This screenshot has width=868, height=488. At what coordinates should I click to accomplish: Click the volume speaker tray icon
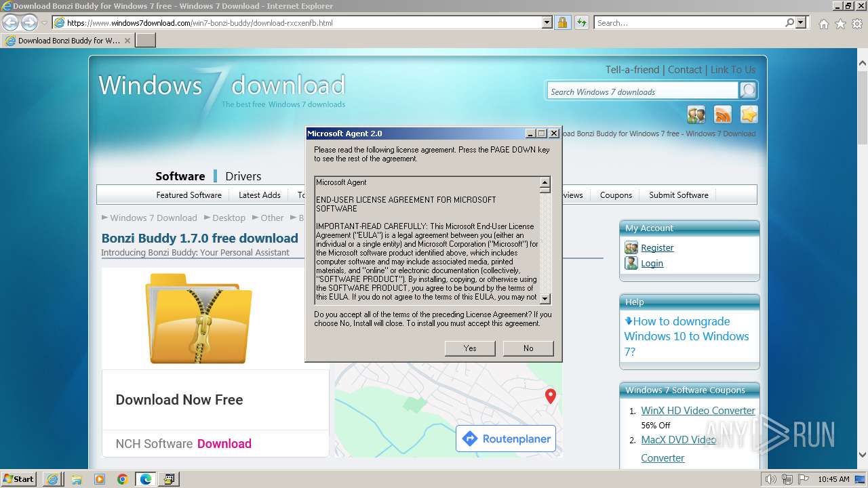pos(771,479)
